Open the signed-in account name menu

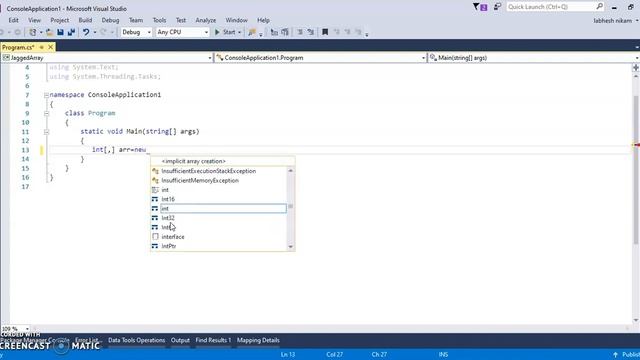point(616,20)
